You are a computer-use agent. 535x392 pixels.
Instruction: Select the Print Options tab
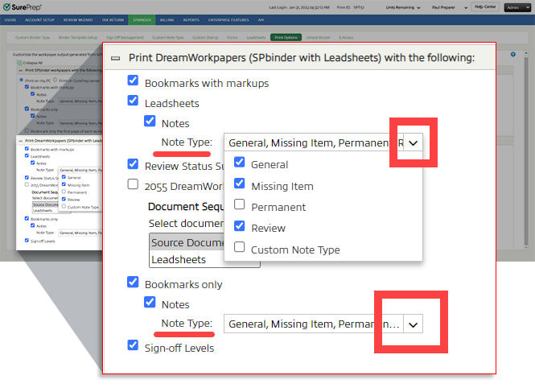pos(286,38)
